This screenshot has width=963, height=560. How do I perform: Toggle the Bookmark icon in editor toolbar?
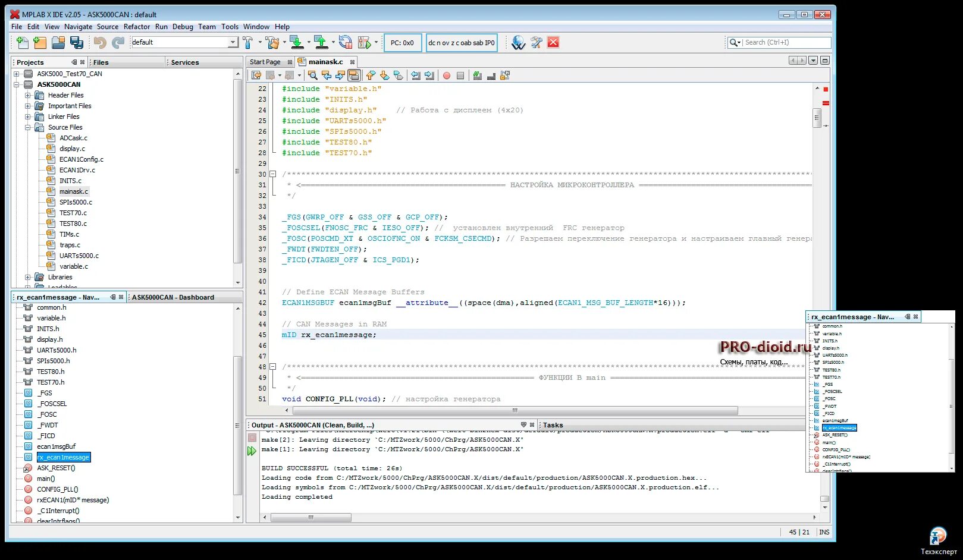(x=399, y=75)
